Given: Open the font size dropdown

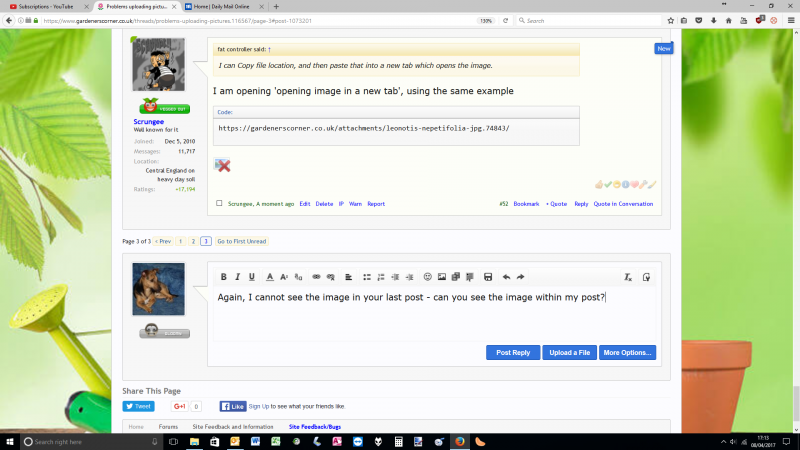Looking at the screenshot, I should pyautogui.click(x=285, y=277).
